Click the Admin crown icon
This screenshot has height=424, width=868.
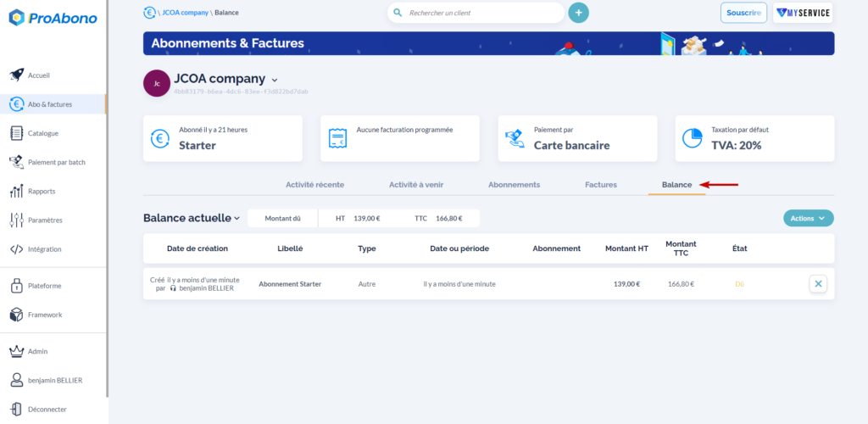point(17,351)
